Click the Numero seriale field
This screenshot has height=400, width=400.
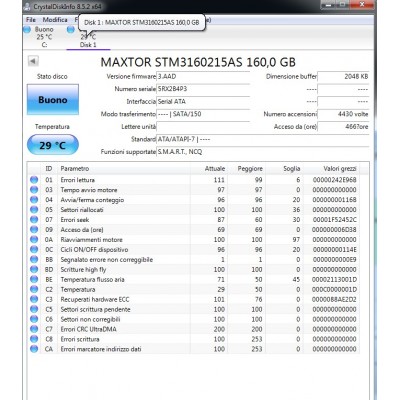(x=203, y=89)
